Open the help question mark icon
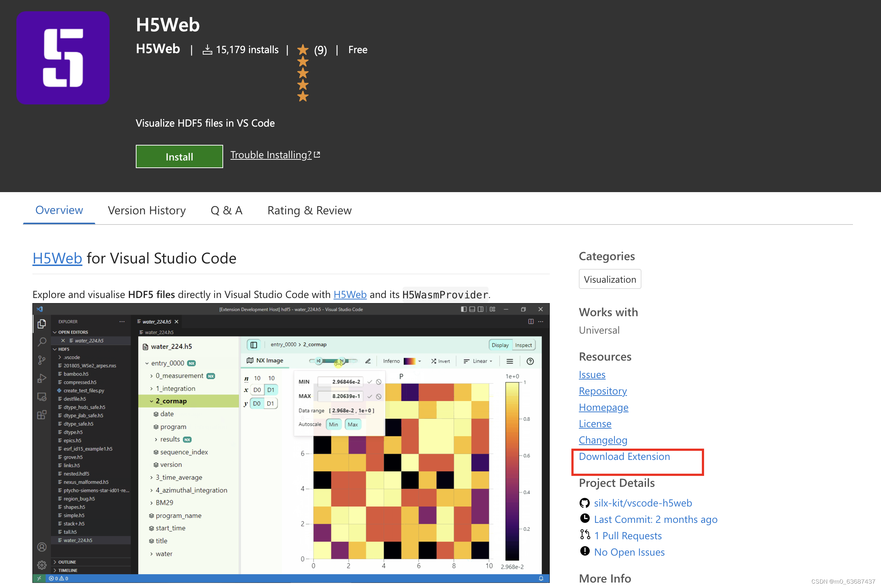The width and height of the screenshot is (881, 588). click(x=530, y=361)
